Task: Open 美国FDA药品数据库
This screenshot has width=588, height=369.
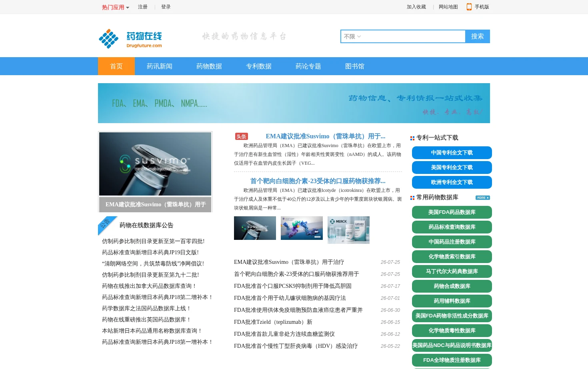Action: (452, 212)
